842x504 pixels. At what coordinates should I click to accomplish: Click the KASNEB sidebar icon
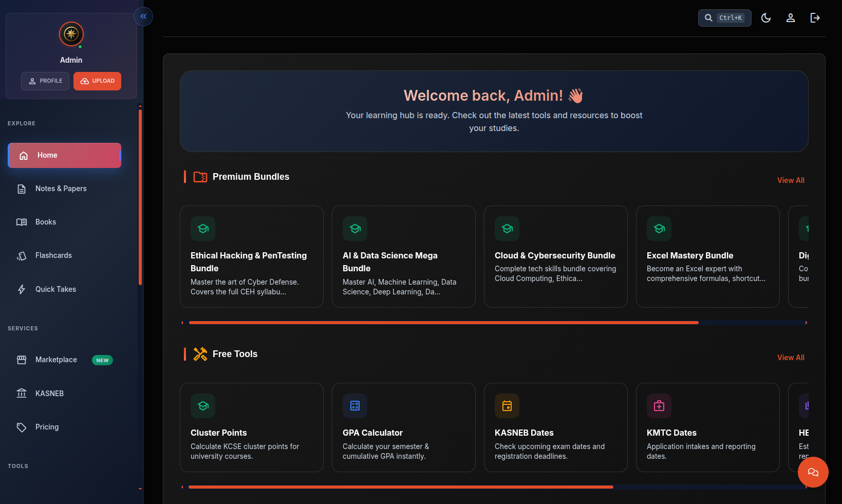pos(22,393)
